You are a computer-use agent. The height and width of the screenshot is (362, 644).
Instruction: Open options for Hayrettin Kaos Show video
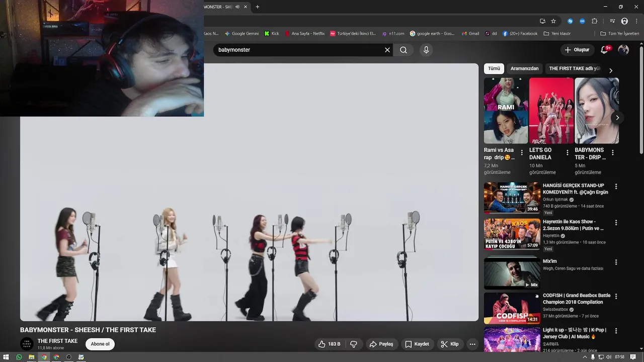click(x=616, y=223)
